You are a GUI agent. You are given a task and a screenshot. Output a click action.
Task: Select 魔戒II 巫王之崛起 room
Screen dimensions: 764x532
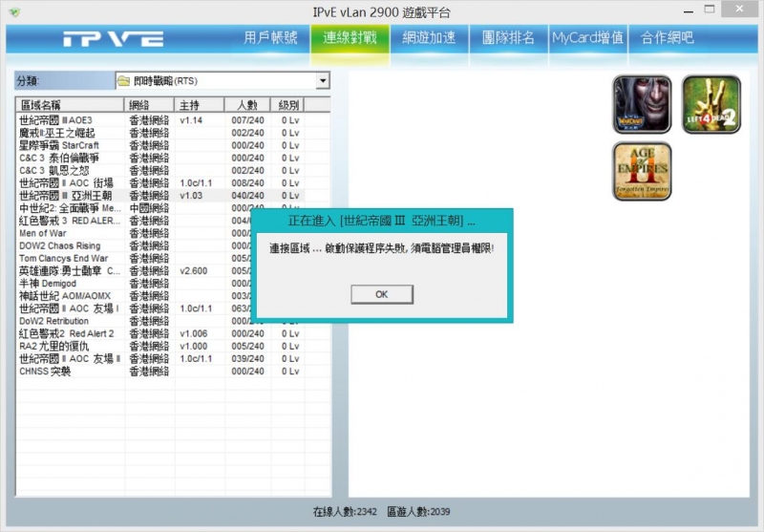pyautogui.click(x=160, y=133)
